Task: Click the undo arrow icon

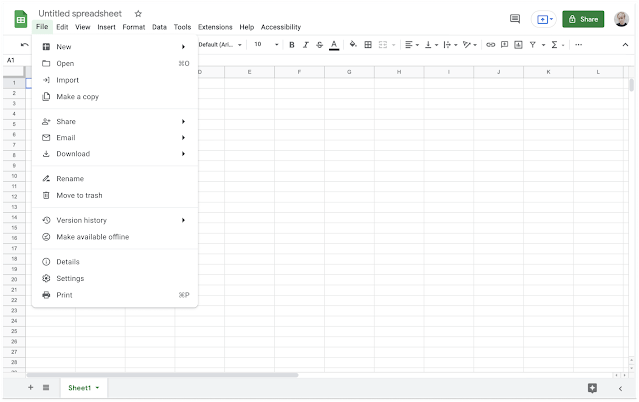Action: tap(24, 45)
